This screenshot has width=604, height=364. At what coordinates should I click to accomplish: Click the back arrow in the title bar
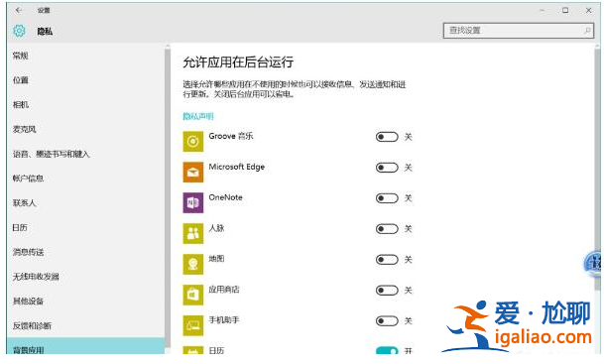pos(19,10)
